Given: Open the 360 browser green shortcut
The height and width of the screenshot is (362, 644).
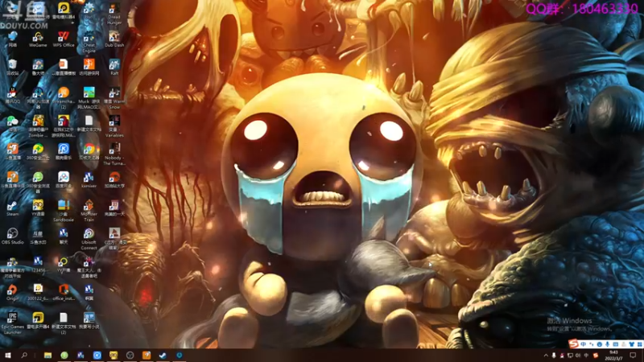Looking at the screenshot, I should click(38, 183).
